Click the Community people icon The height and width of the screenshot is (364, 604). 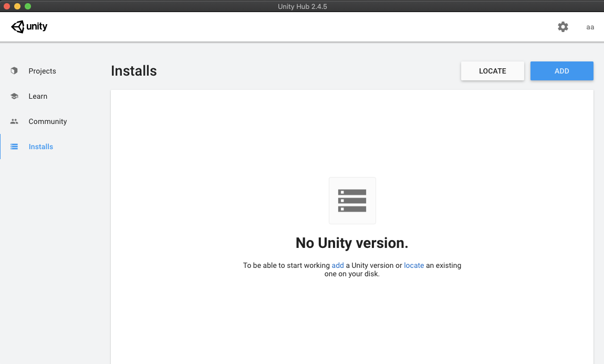(14, 121)
